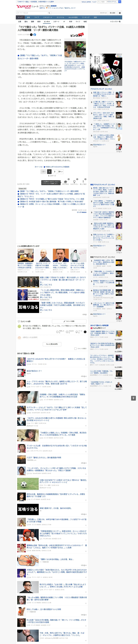Screen dimensions: 138x644
Task: Click the マイページ link
Action: click(x=103, y=13)
